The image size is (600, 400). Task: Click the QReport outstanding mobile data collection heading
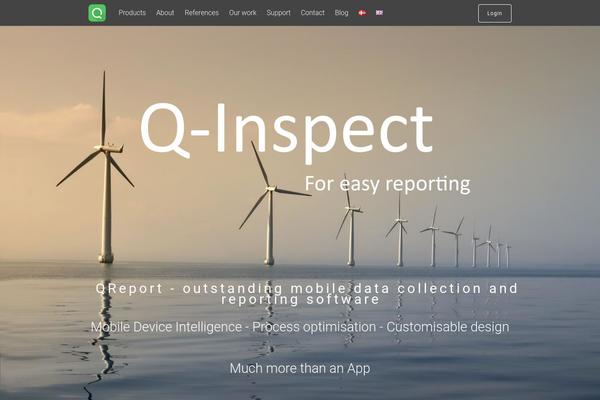[306, 293]
